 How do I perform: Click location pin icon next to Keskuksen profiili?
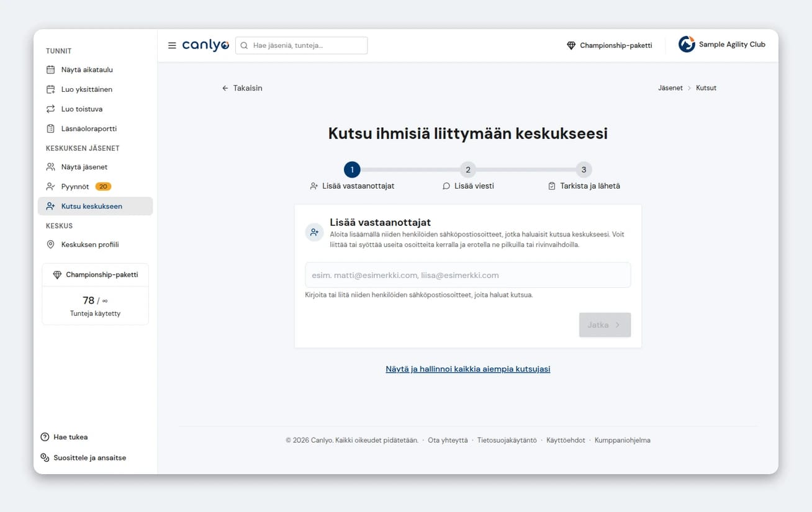coord(51,245)
